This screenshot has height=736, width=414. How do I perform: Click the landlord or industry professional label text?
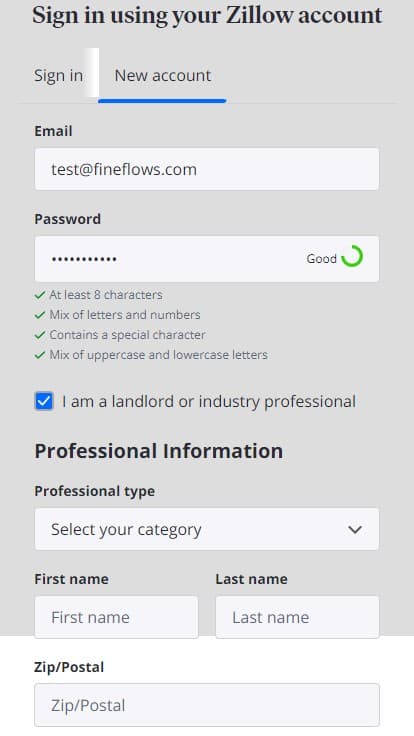coord(209,401)
